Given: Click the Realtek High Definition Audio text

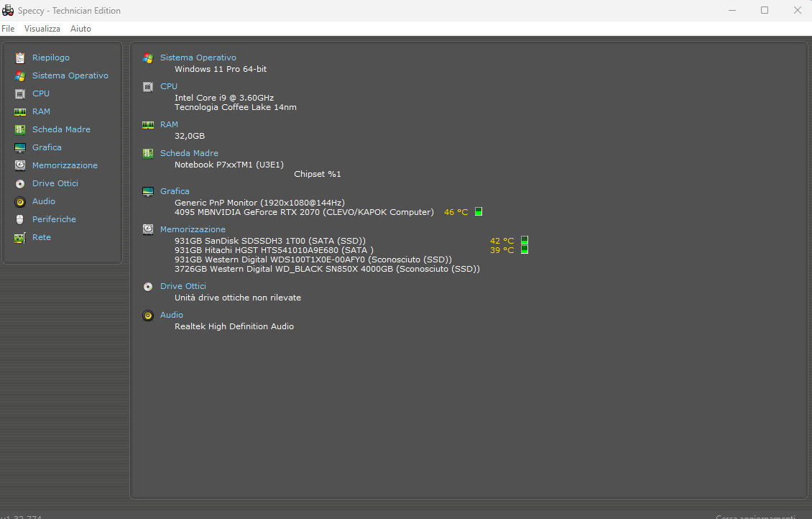Looking at the screenshot, I should pyautogui.click(x=234, y=326).
